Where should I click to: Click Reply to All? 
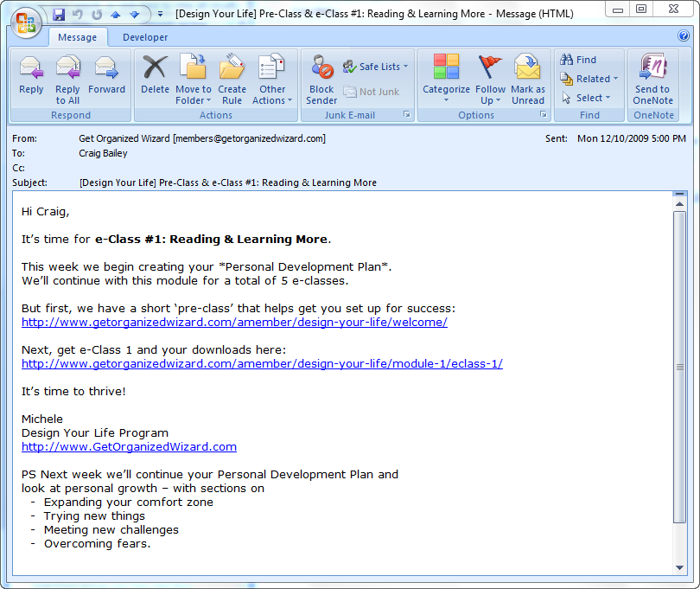(67, 80)
